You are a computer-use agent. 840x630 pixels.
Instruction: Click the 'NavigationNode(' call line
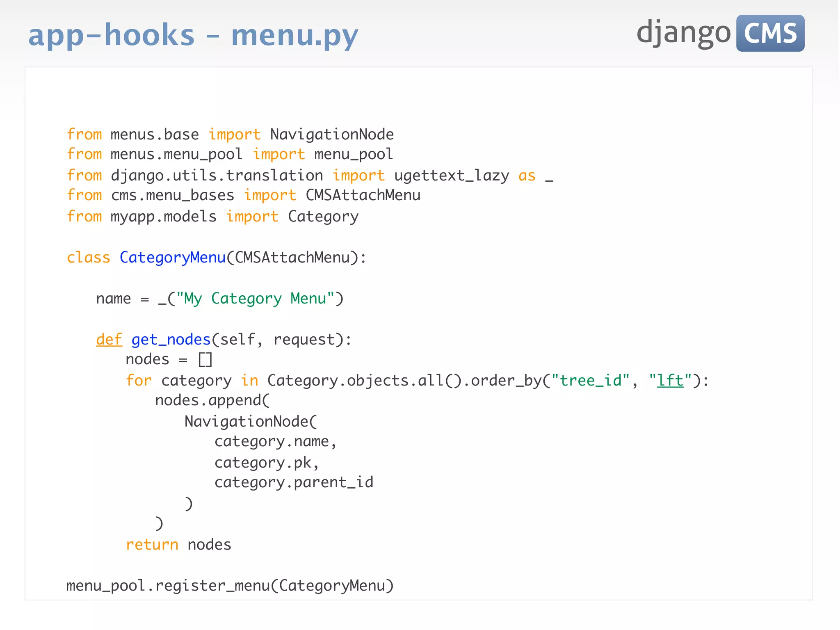(251, 422)
